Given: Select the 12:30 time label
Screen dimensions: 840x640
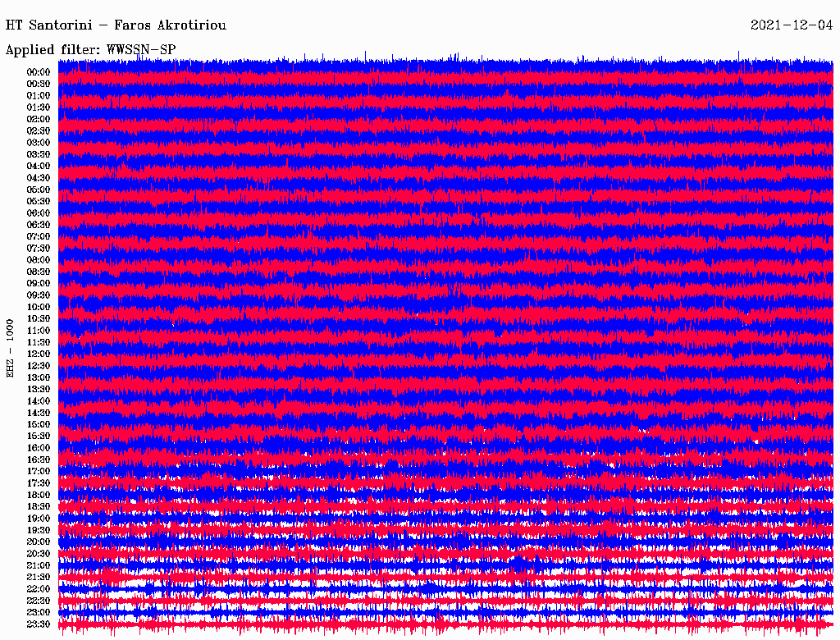Looking at the screenshot, I should tap(38, 366).
